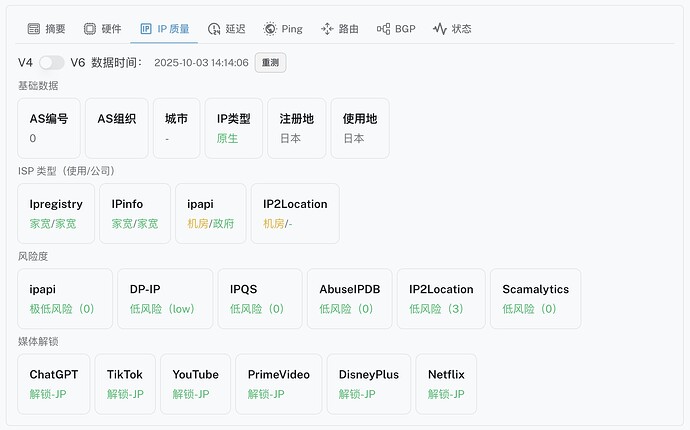Image resolution: width=690 pixels, height=430 pixels.
Task: Open the 状态 tab
Action: coord(452,29)
